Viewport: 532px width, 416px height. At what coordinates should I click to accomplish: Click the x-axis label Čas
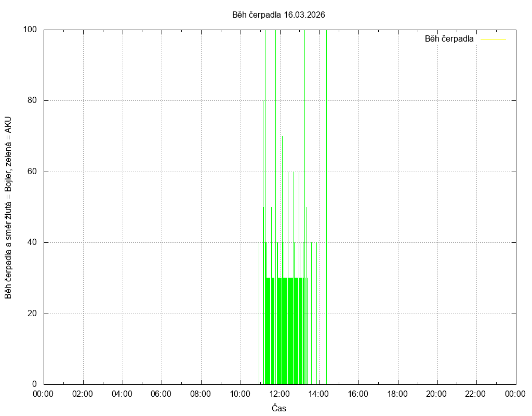click(279, 408)
